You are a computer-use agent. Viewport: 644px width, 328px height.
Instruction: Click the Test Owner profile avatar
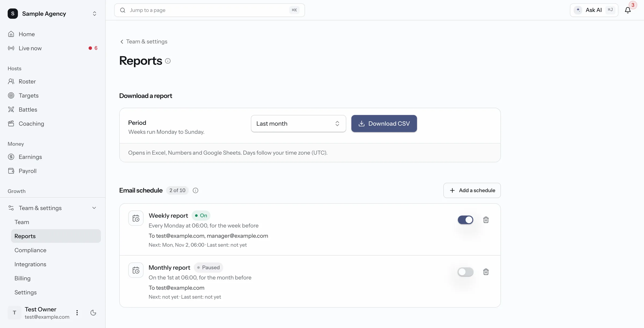pyautogui.click(x=14, y=313)
